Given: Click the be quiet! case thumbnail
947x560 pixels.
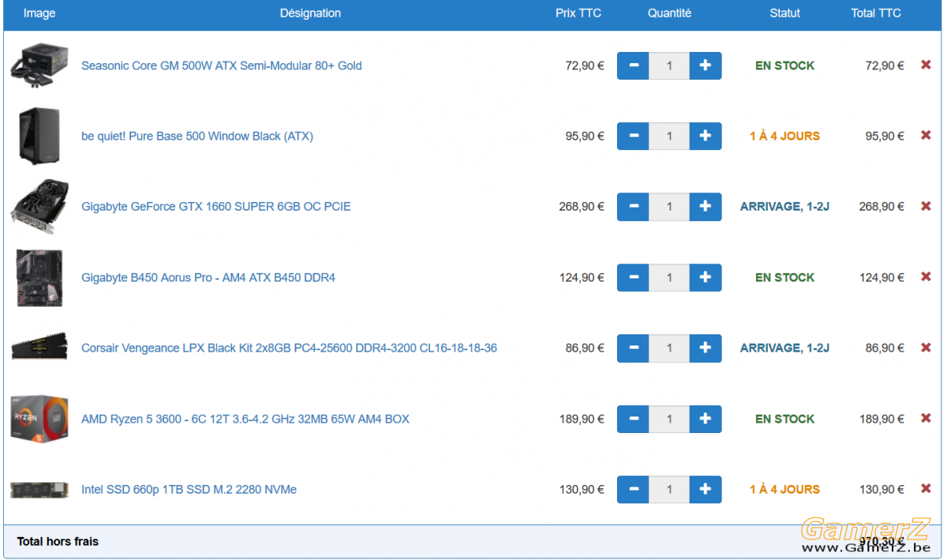Looking at the screenshot, I should 39,136.
